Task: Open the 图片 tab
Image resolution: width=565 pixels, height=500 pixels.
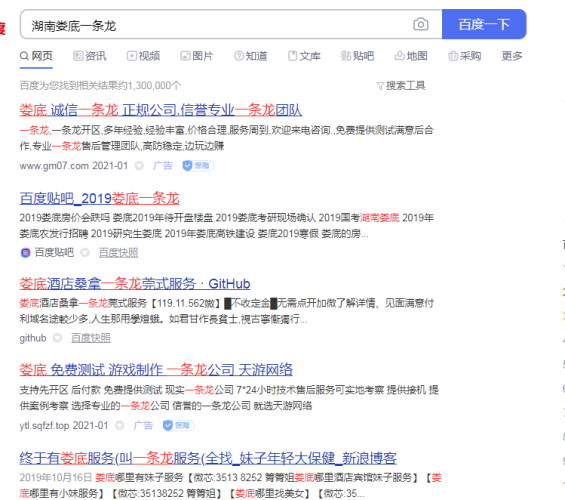Action: [x=197, y=56]
